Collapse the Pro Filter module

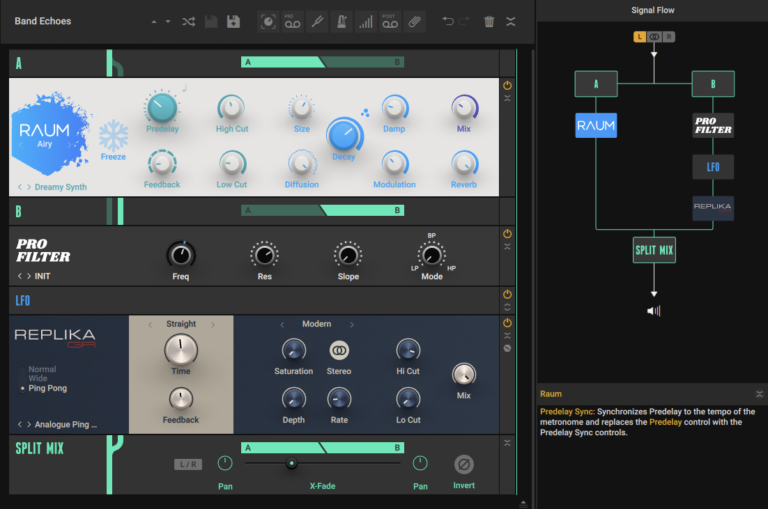tap(507, 246)
